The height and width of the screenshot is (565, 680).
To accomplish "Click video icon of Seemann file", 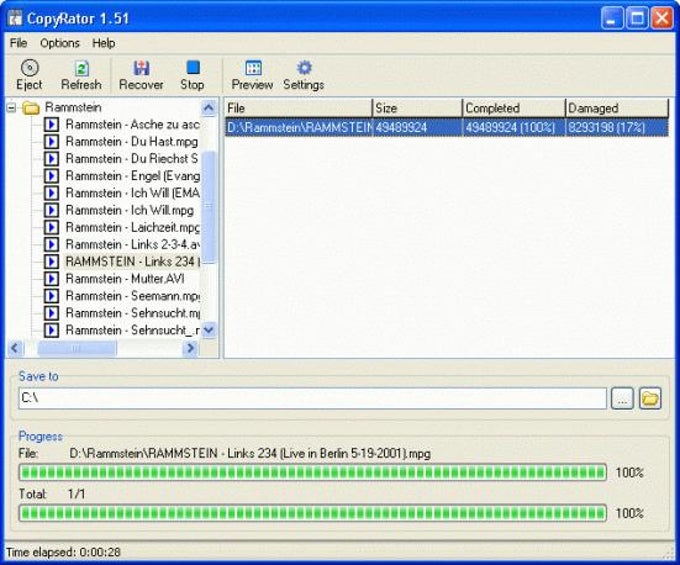I will coord(51,296).
